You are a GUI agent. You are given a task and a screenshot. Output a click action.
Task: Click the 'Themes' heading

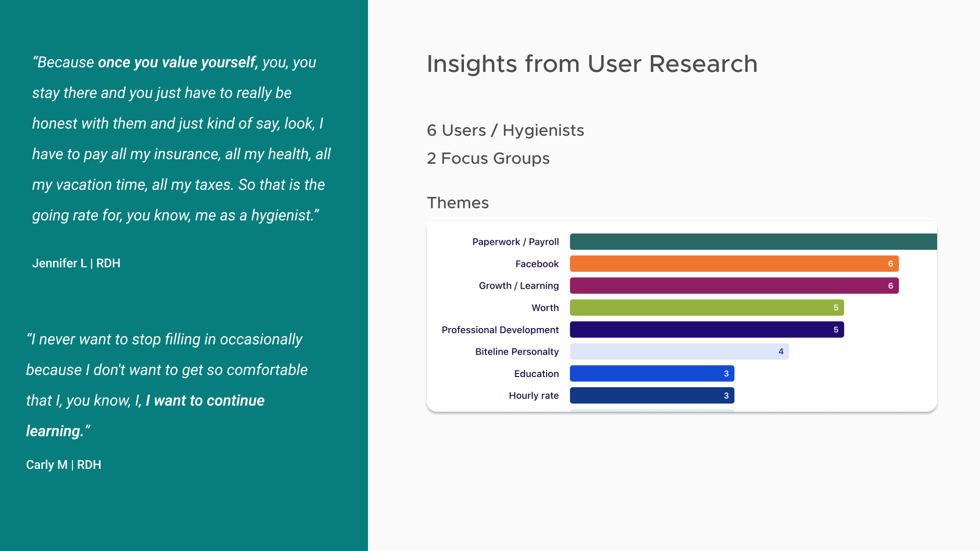(x=458, y=203)
